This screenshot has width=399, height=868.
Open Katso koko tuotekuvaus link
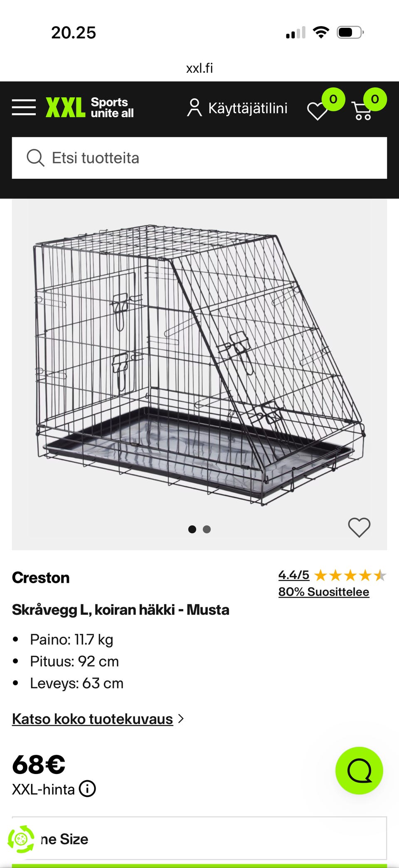click(92, 719)
